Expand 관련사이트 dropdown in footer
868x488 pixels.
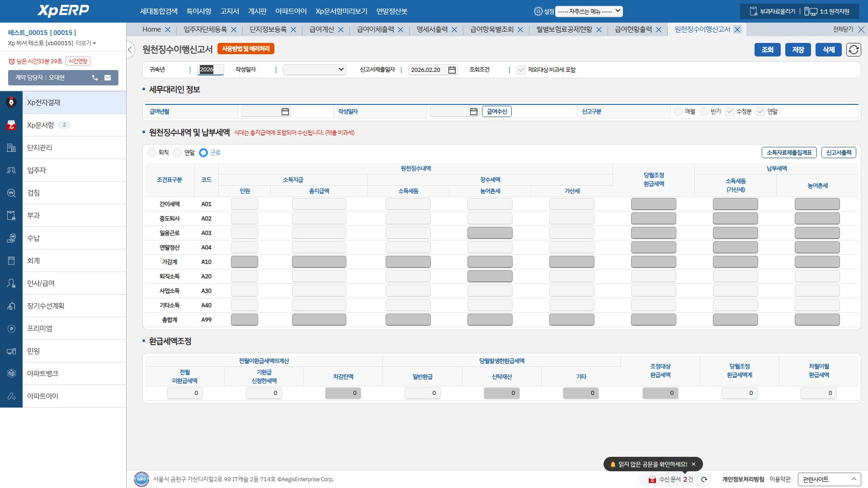(829, 479)
